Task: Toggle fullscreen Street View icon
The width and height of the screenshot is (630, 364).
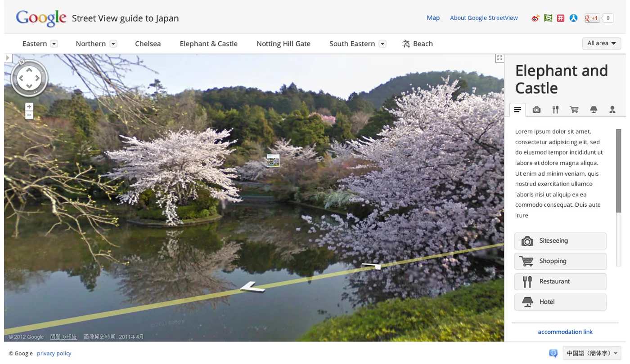Action: click(x=499, y=58)
